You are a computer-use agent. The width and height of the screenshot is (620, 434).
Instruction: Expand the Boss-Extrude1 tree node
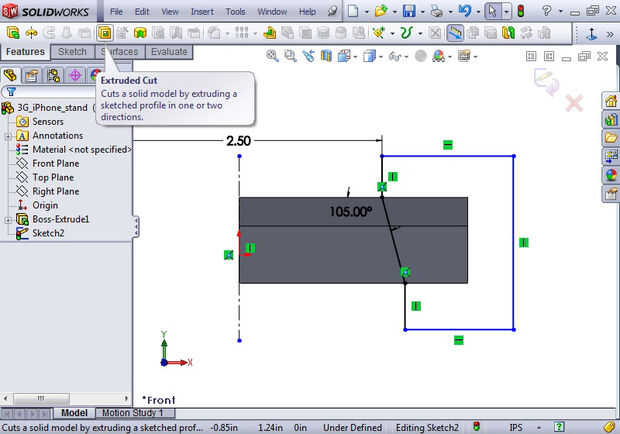pyautogui.click(x=8, y=220)
